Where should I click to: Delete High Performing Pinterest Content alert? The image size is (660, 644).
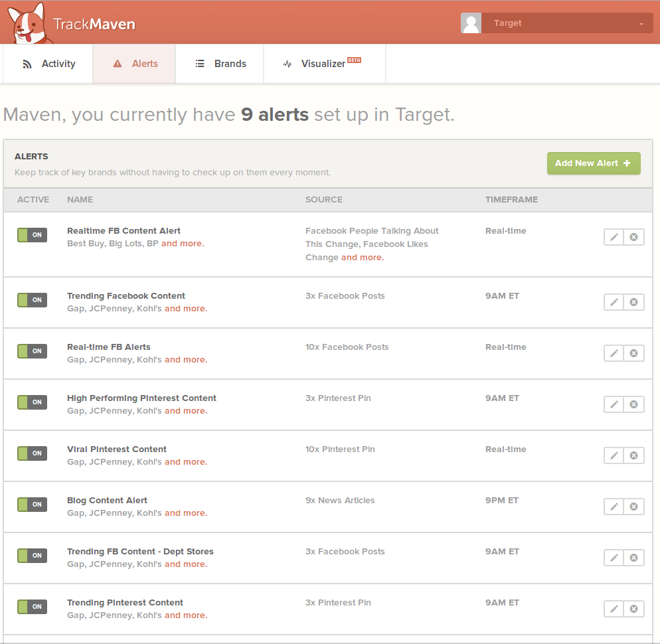[633, 404]
